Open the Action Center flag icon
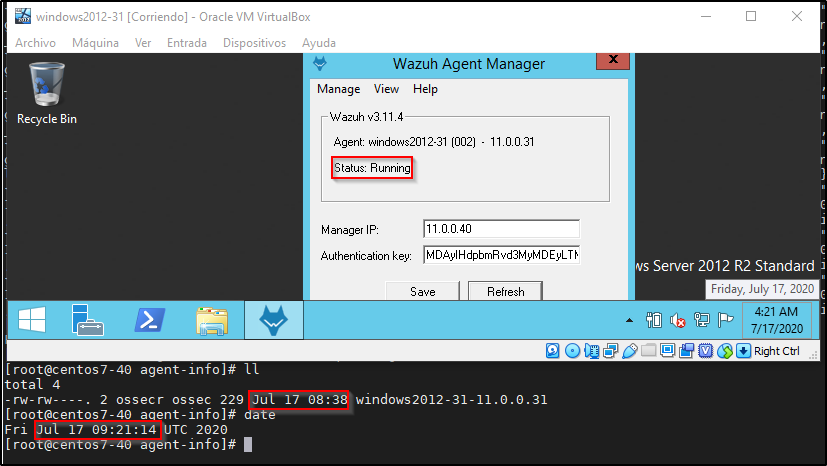This screenshot has width=827, height=466. point(726,320)
